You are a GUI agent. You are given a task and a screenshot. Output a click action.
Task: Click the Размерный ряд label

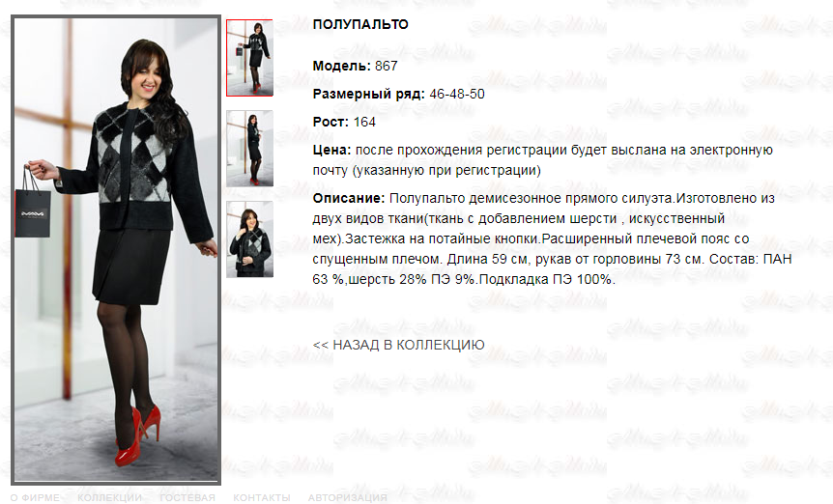point(369,94)
